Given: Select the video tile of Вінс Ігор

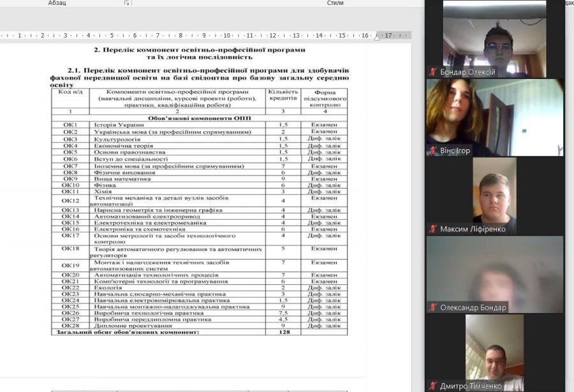Looking at the screenshot, I should pos(495,117).
